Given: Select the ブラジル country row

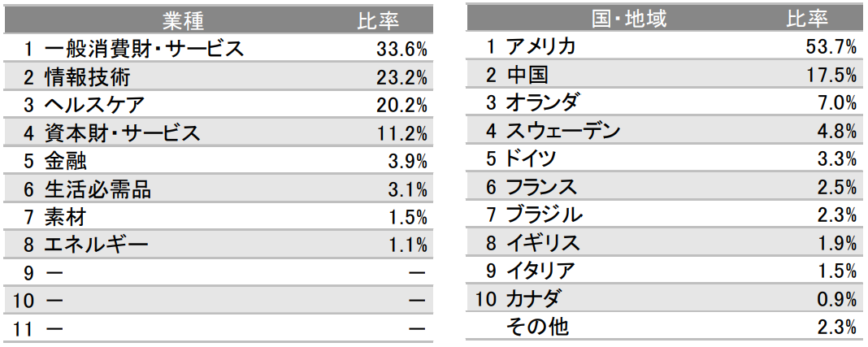Looking at the screenshot, I should pyautogui.click(x=665, y=215).
